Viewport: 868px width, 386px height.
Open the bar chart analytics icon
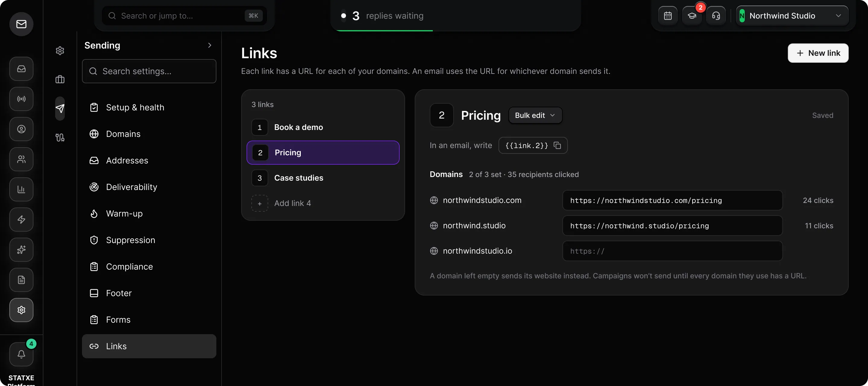click(21, 189)
